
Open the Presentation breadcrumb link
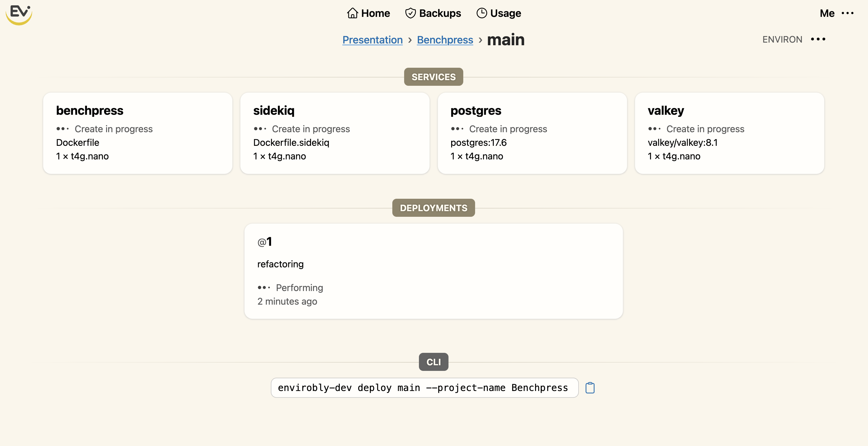point(372,40)
